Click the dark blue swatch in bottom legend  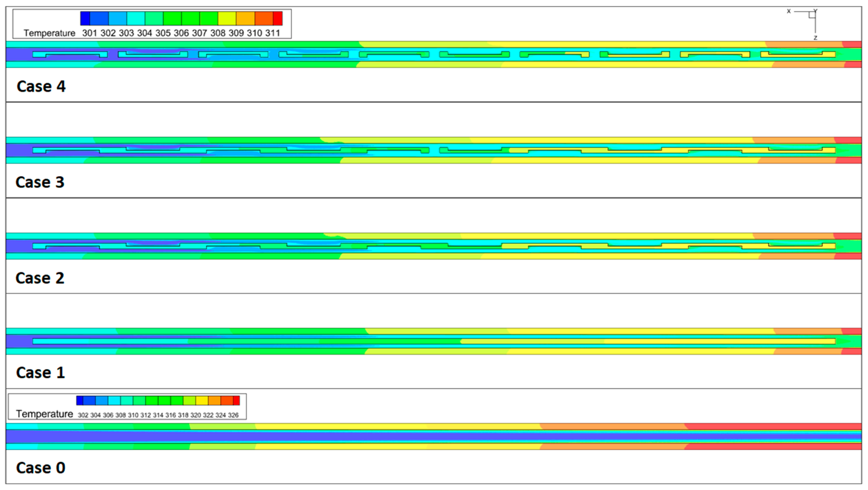tap(80, 400)
